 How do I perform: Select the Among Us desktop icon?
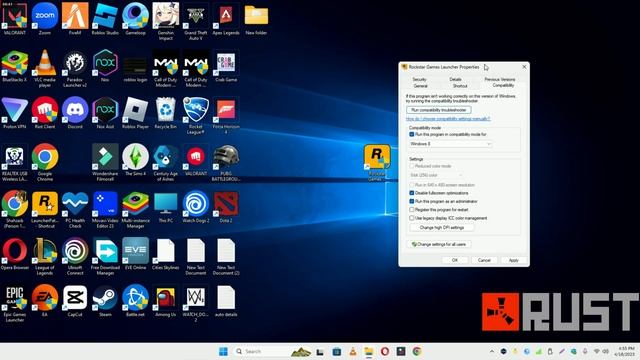pos(166,300)
